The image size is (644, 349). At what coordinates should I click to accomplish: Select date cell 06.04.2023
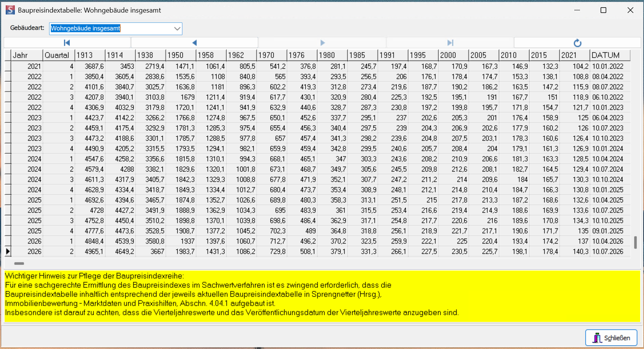click(x=610, y=118)
